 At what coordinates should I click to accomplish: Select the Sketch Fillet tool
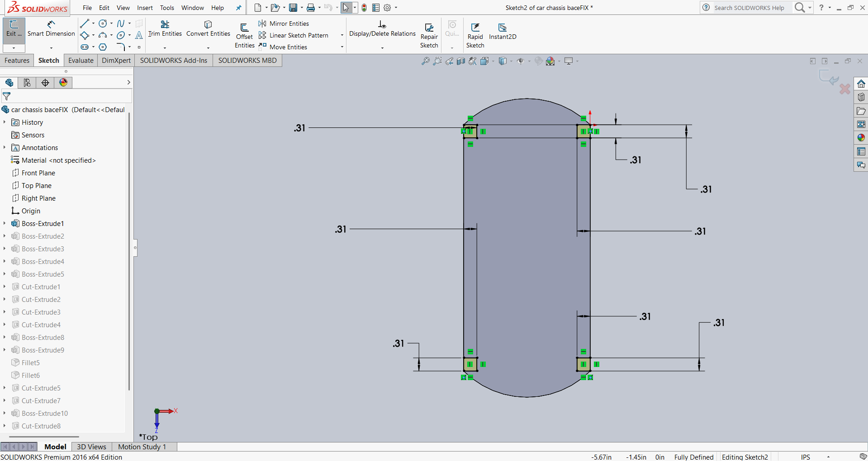pyautogui.click(x=121, y=47)
